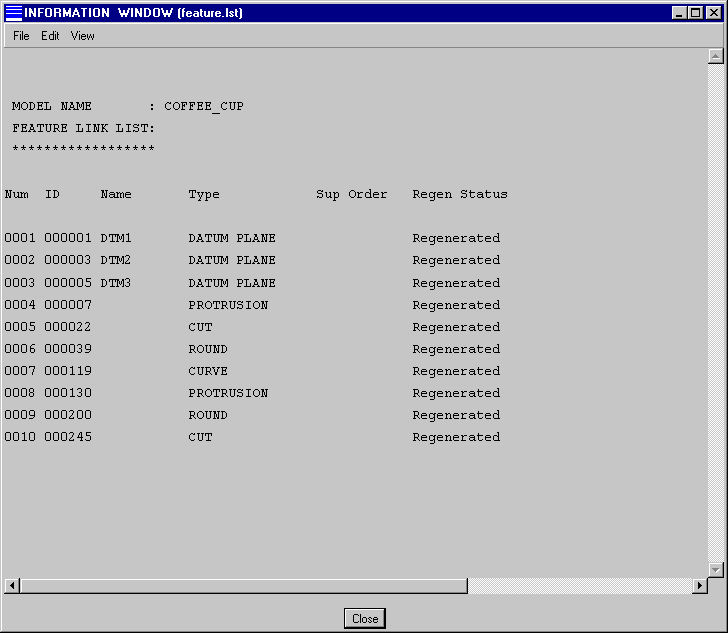Select the CUT feature with ID 000245
The height and width of the screenshot is (633, 728).
pos(200,437)
